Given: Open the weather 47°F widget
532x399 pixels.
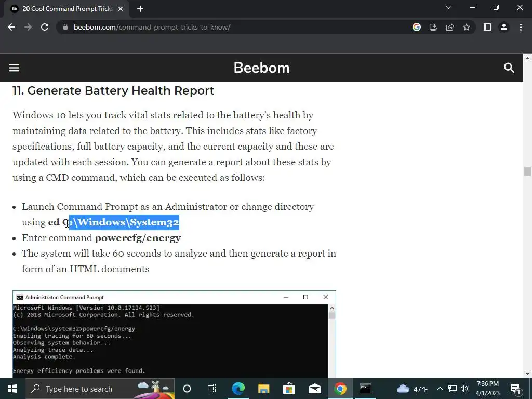Looking at the screenshot, I should 412,389.
